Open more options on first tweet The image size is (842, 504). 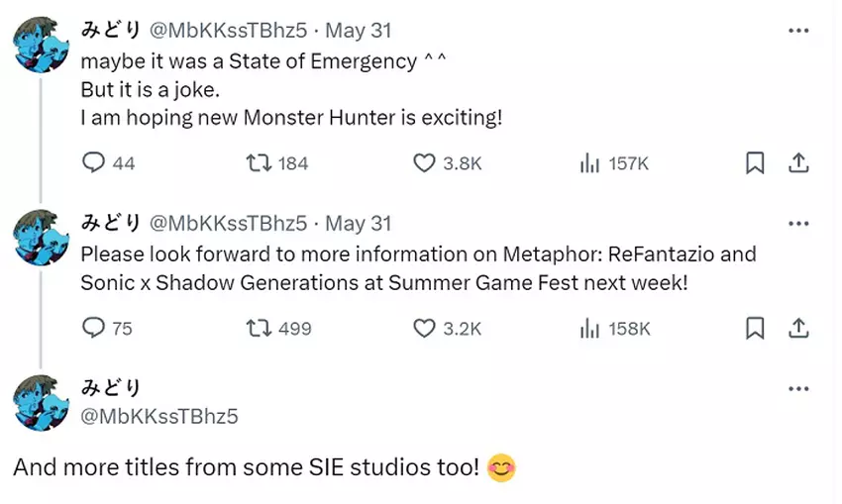click(798, 31)
